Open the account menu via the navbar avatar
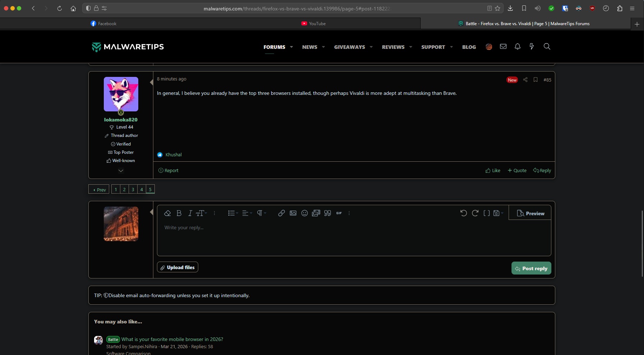This screenshot has height=355, width=644. point(489,47)
